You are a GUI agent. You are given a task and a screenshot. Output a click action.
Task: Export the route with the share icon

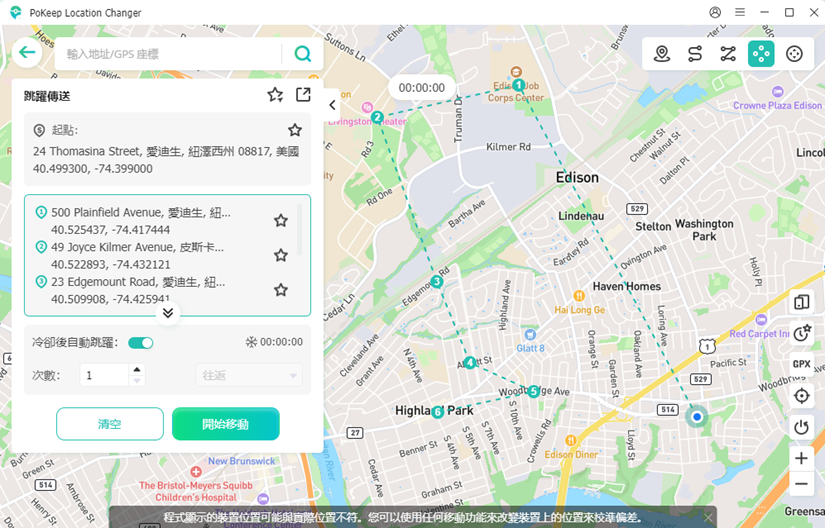click(x=303, y=95)
